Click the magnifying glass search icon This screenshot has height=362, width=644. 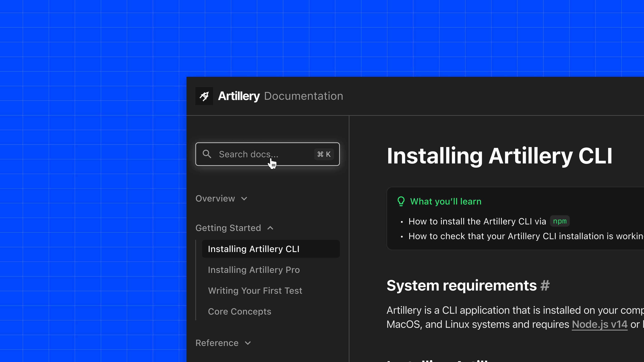point(207,154)
